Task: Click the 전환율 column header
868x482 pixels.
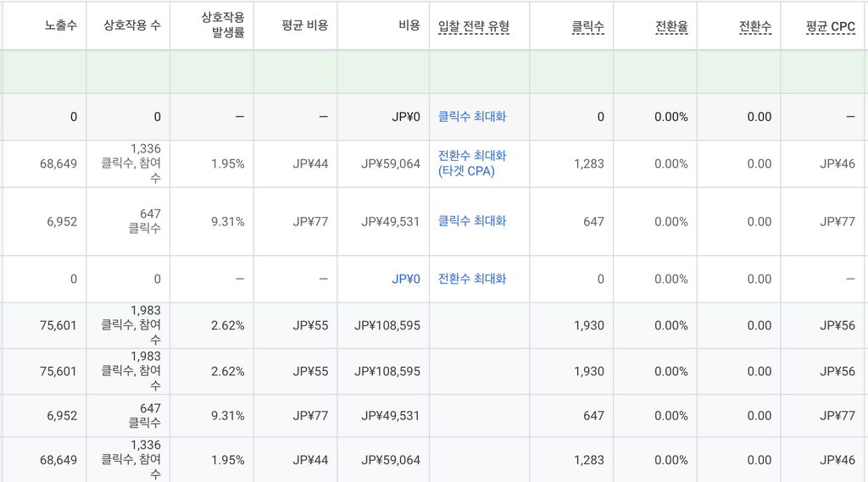Action: (x=671, y=26)
